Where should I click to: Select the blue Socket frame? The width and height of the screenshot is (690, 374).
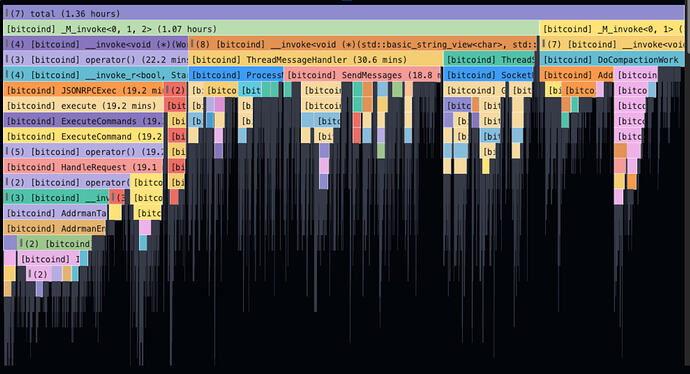(x=489, y=75)
